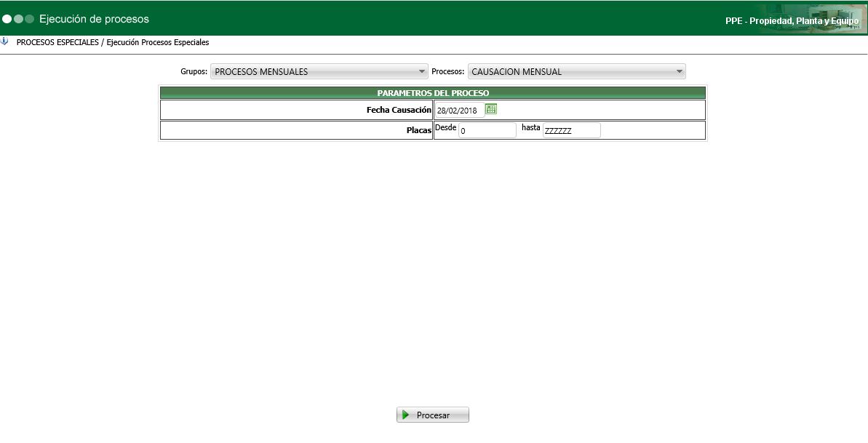Open the Procesos dropdown CAUSACION MENSUAL
The width and height of the screenshot is (868, 443).
pos(577,71)
